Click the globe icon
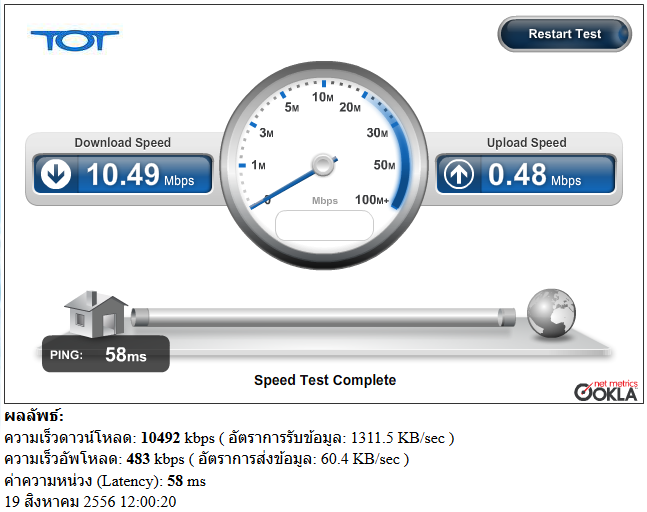The image size is (647, 512). (551, 313)
